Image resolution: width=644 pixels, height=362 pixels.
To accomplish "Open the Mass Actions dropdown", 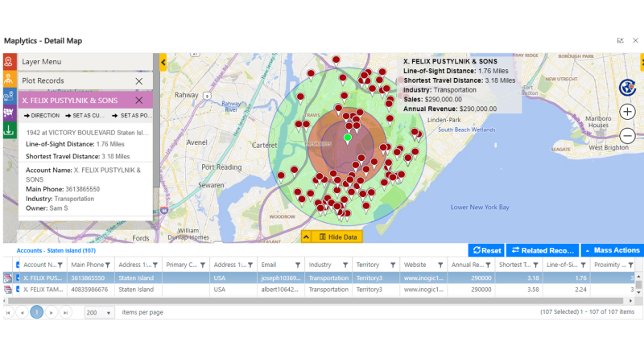I will click(611, 250).
